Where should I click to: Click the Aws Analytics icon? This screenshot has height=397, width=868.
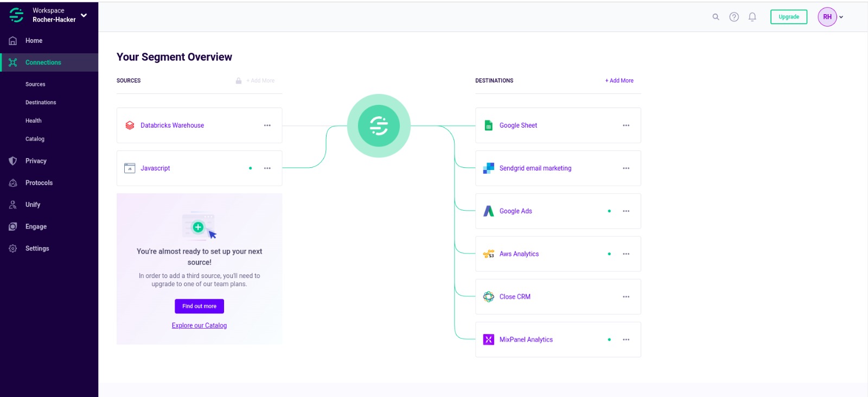coord(489,254)
